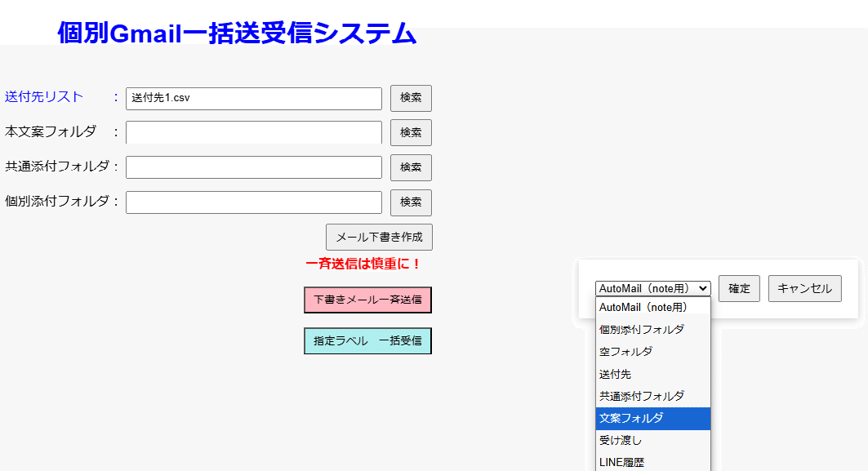Click the 個別Gmail一括送受信システム title
The image size is (868, 471).
237,33
